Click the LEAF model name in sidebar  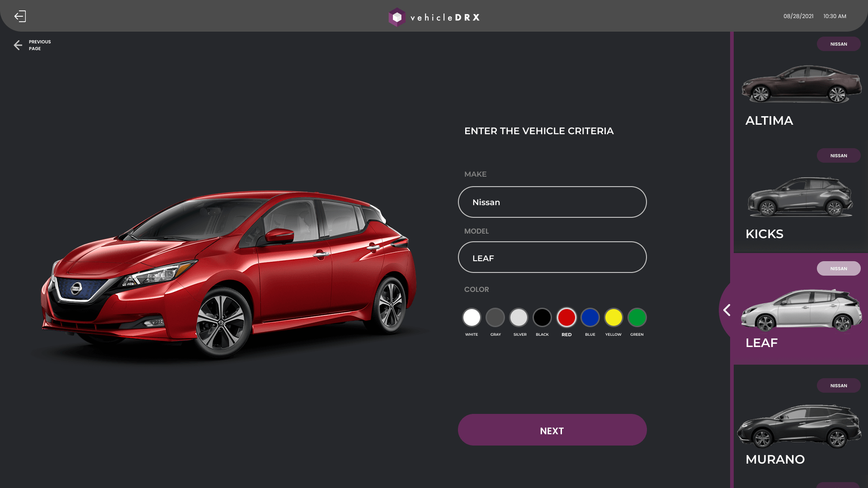coord(762,343)
